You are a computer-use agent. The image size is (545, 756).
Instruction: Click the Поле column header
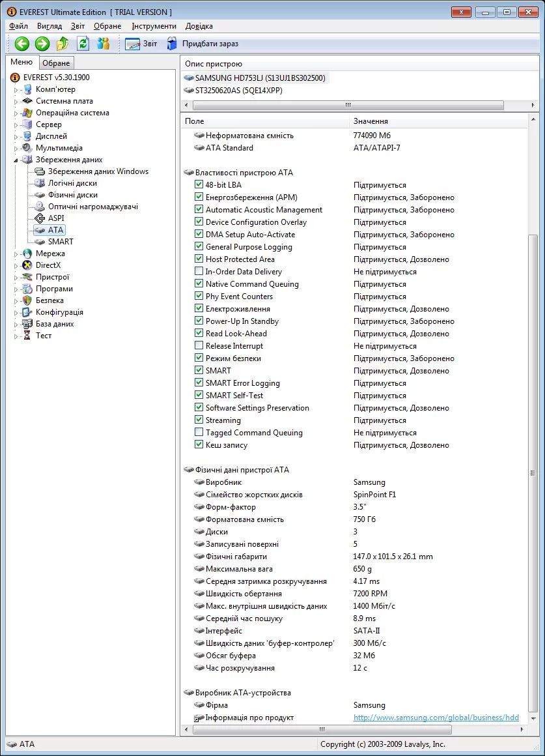click(x=265, y=121)
